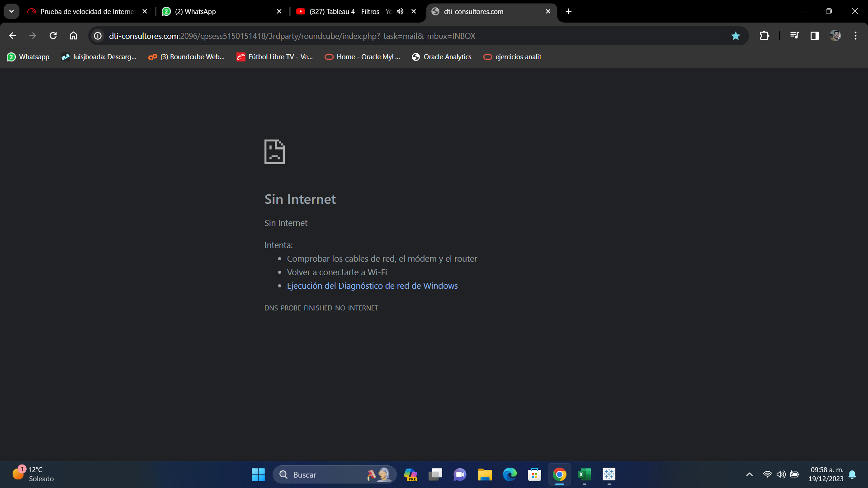Viewport: 868px width, 488px height.
Task: Open the media control icon
Action: 794,36
